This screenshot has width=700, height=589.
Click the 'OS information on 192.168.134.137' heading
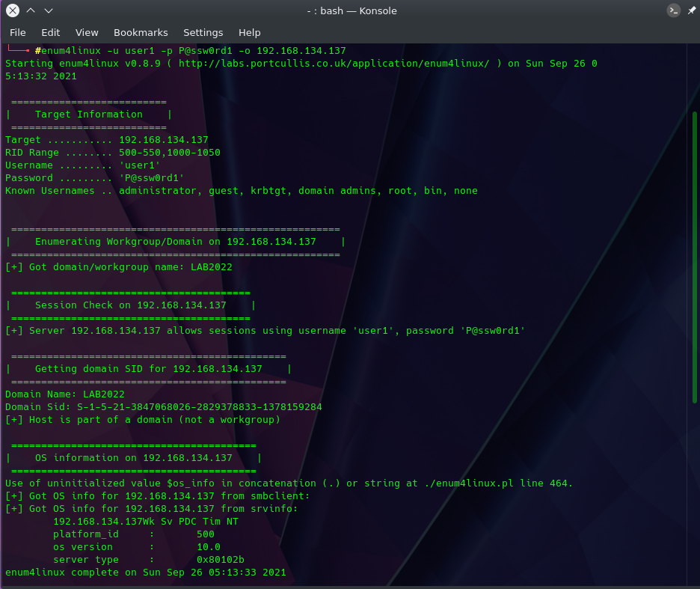pyautogui.click(x=133, y=457)
